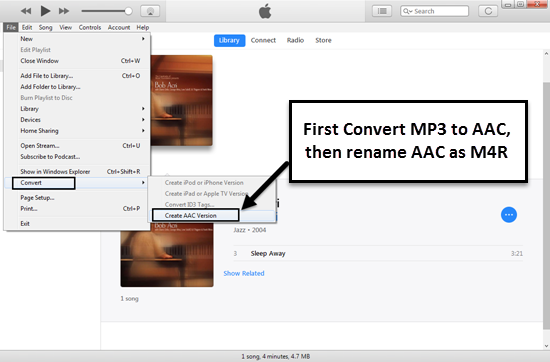This screenshot has width=550, height=362.
Task: Choose Close Window from File menu
Action: [x=77, y=61]
